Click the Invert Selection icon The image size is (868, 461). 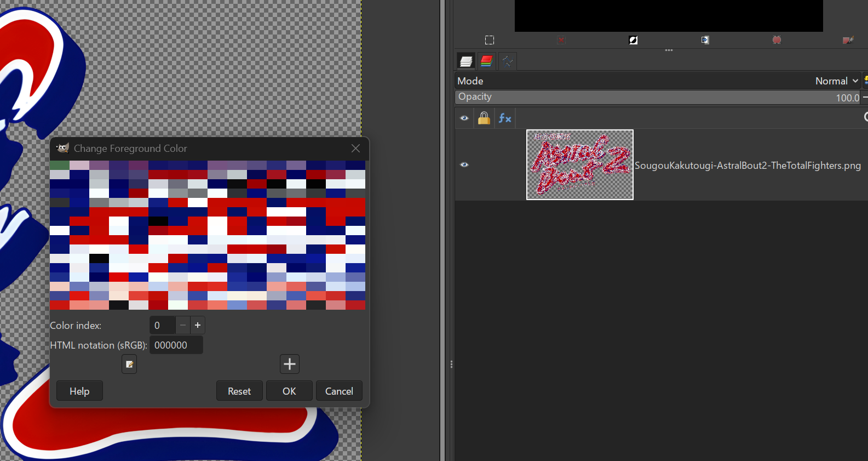click(x=633, y=40)
